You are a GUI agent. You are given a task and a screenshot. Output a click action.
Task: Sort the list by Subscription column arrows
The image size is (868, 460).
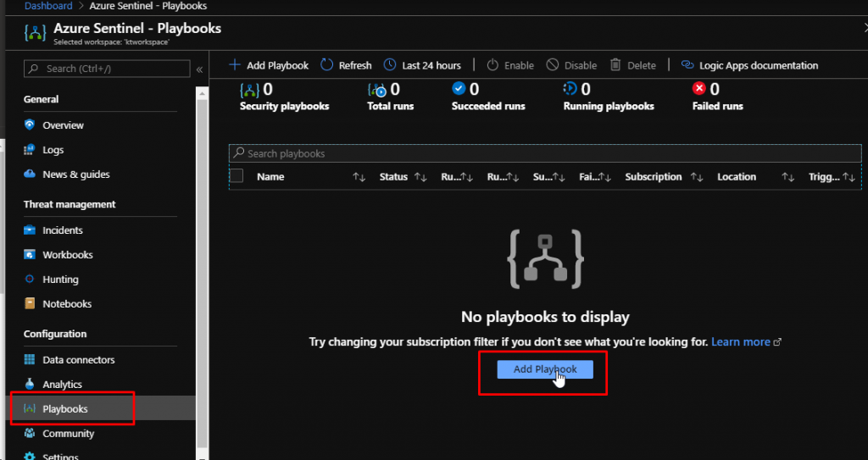point(697,177)
